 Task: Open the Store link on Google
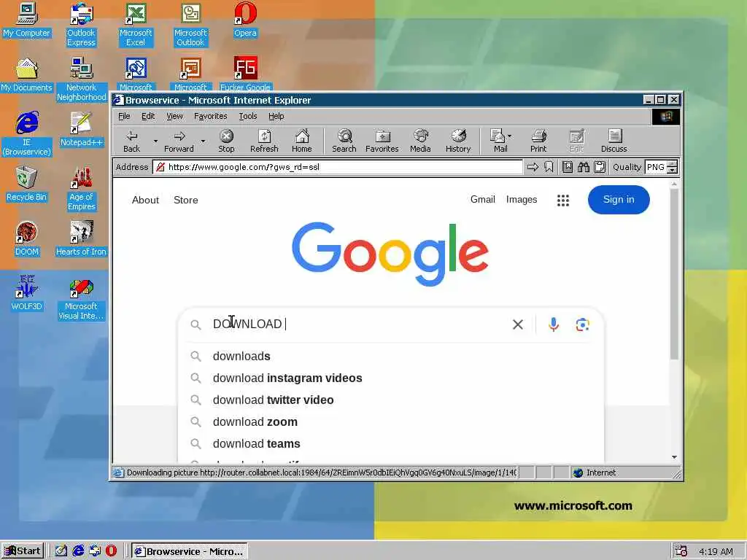tap(186, 200)
